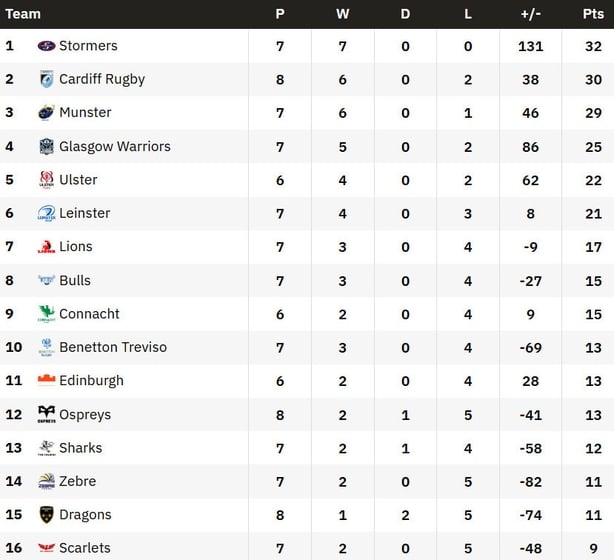Select the Sharks team name

click(x=80, y=448)
